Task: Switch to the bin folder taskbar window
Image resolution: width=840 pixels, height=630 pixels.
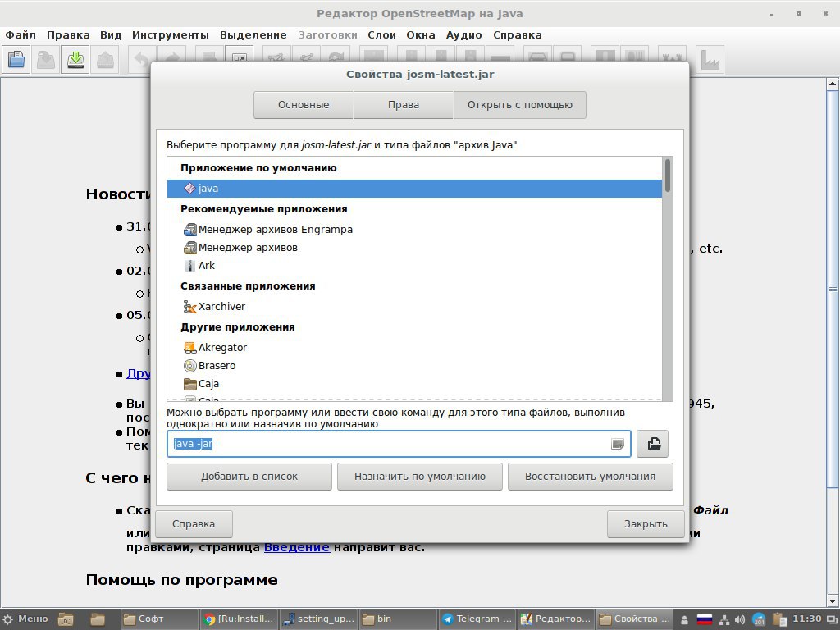Action: point(398,619)
